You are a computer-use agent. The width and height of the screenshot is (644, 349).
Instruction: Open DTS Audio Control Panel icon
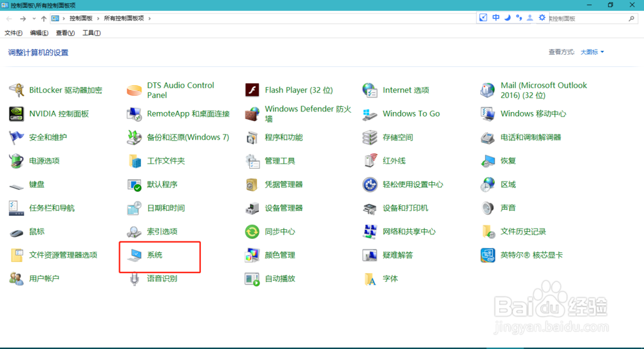pyautogui.click(x=134, y=90)
